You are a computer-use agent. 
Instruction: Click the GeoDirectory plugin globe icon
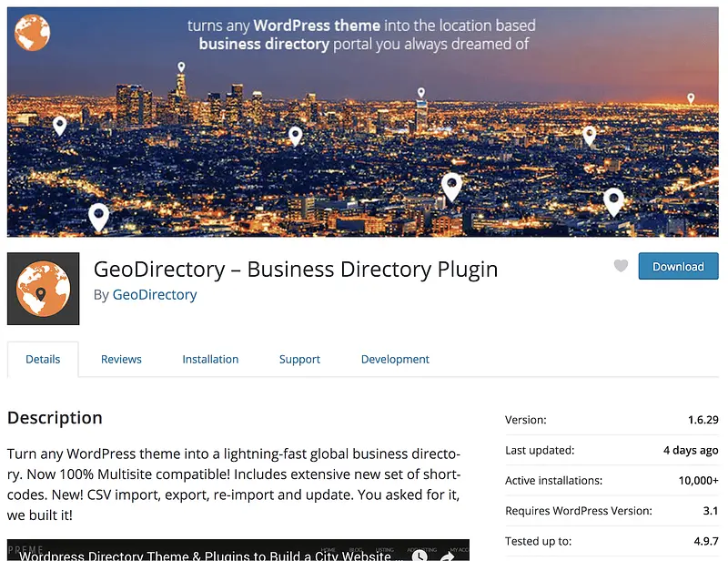click(43, 289)
